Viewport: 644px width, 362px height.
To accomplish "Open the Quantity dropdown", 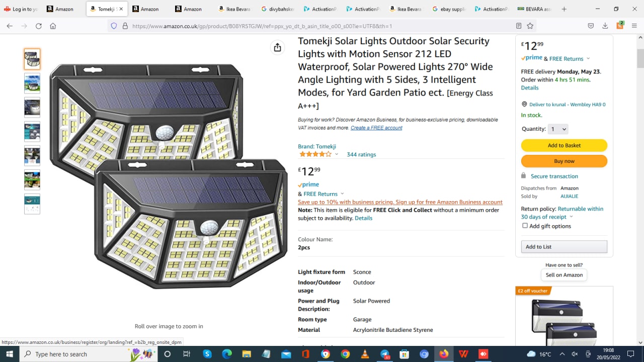I will coord(558,129).
